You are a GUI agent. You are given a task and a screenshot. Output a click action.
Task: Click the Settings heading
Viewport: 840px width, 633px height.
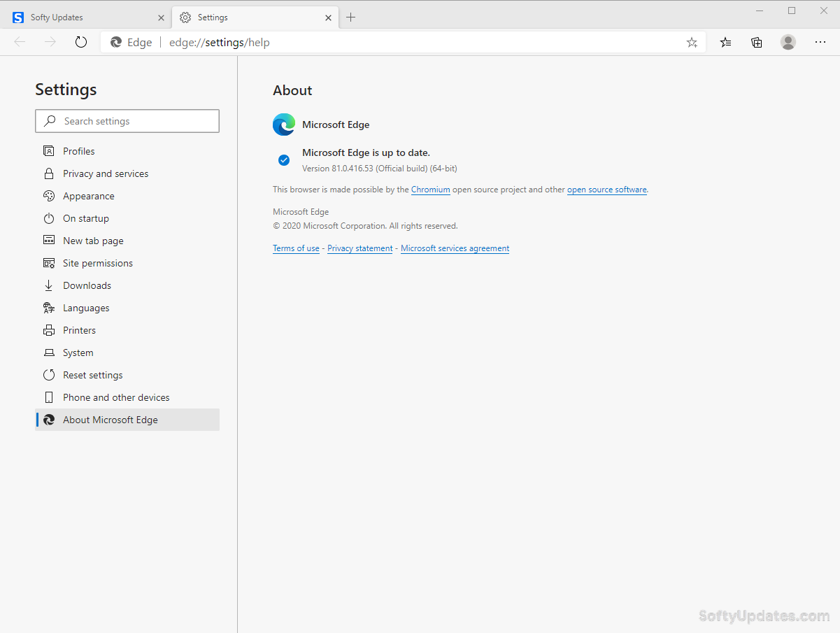(x=66, y=90)
